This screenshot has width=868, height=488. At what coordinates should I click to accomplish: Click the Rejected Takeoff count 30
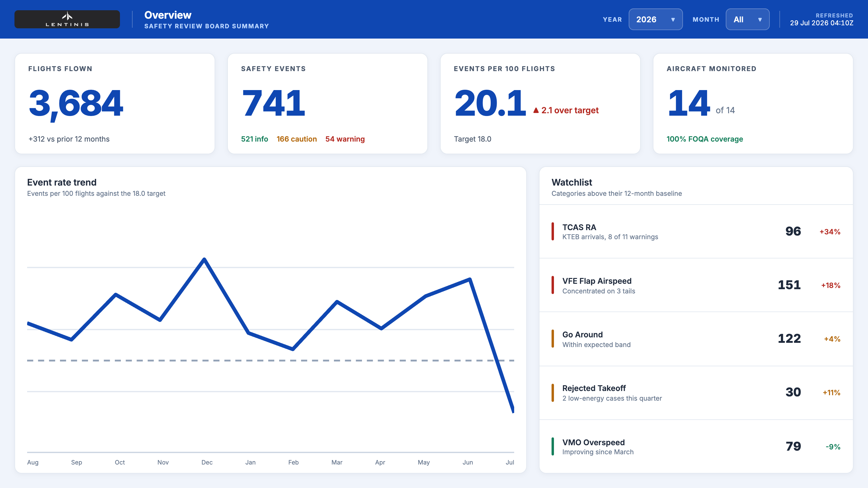point(793,392)
